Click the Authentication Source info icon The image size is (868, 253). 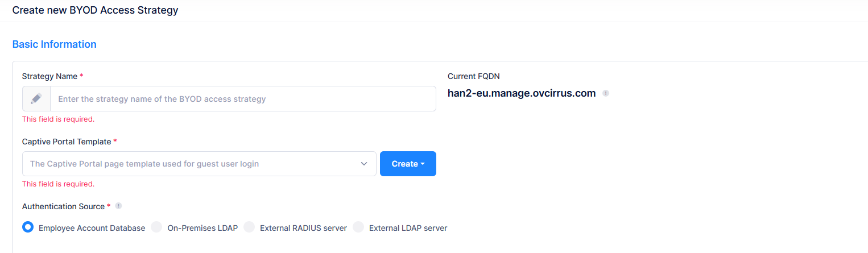[x=118, y=206]
